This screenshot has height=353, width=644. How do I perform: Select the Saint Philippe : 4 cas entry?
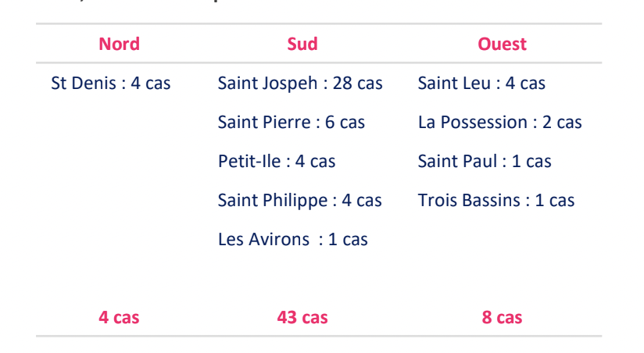click(x=300, y=200)
